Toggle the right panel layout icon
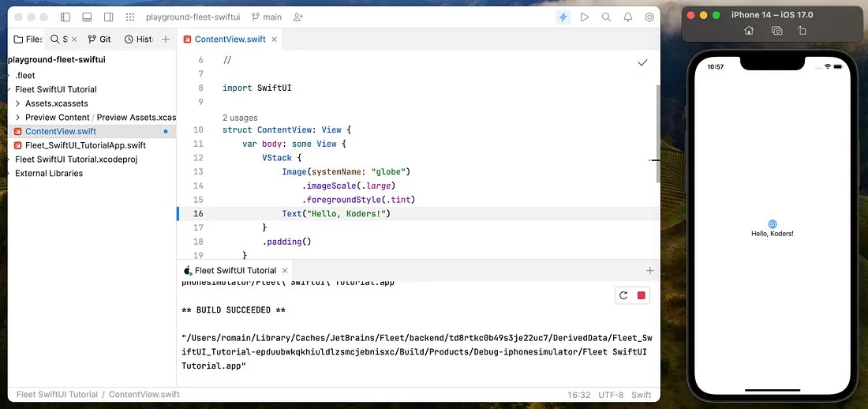Viewport: 868px width, 409px height. tap(109, 17)
